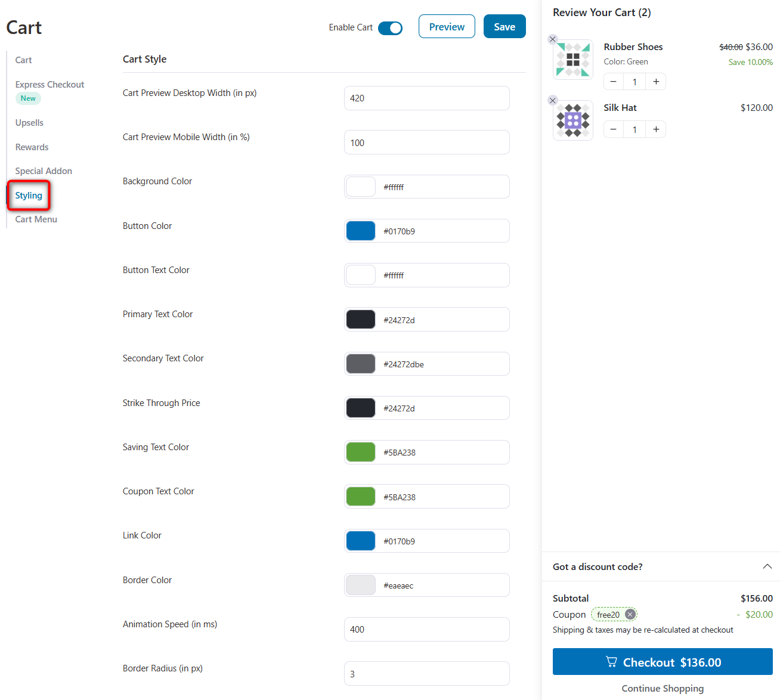Edit the Border Radius field
780x700 pixels.
coord(427,674)
